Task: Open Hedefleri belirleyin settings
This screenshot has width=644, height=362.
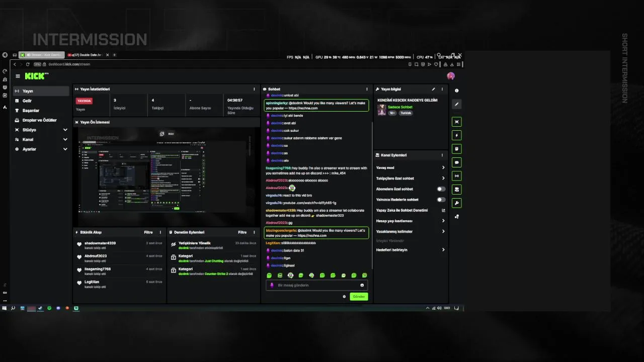Action: [x=411, y=250]
